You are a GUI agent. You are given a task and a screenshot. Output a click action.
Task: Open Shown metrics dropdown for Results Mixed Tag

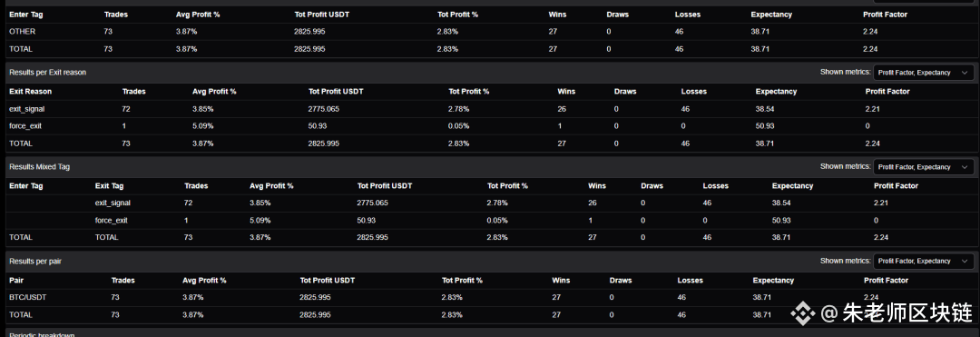pos(923,167)
